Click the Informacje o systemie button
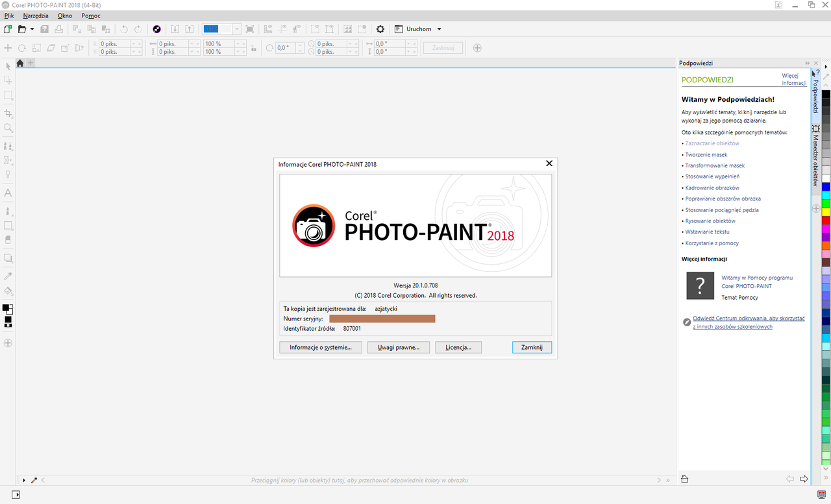The width and height of the screenshot is (831, 504). click(x=321, y=348)
